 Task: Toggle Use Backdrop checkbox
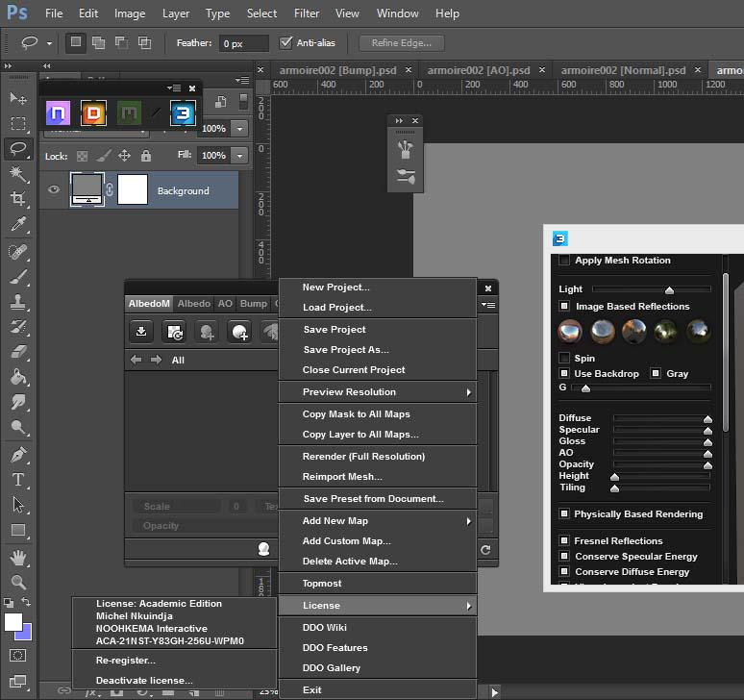tap(564, 373)
